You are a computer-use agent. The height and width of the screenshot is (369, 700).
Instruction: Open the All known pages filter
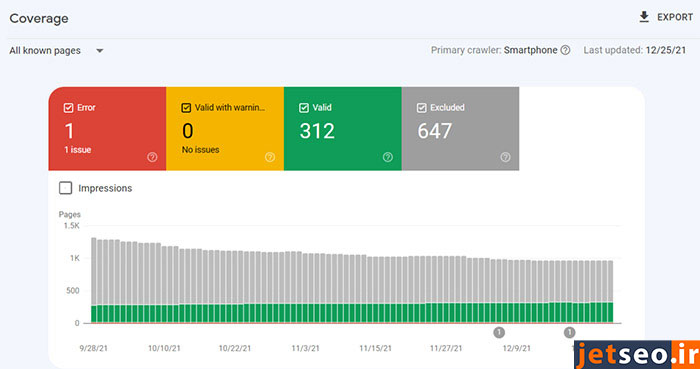(x=56, y=50)
